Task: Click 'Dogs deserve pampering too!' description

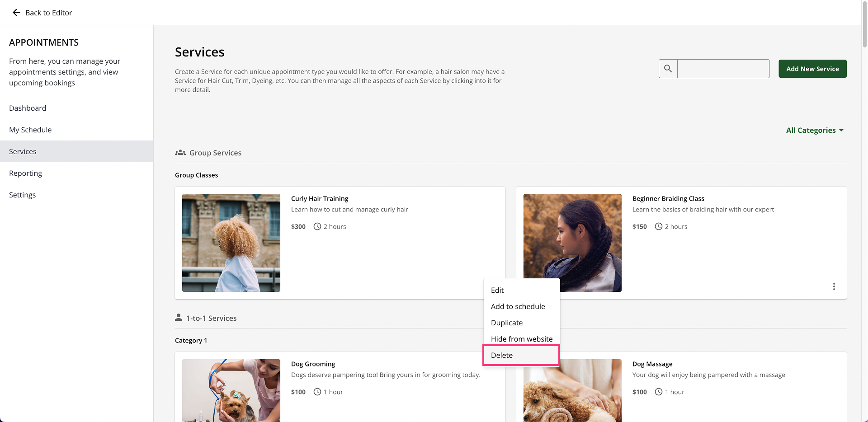Action: (x=386, y=375)
